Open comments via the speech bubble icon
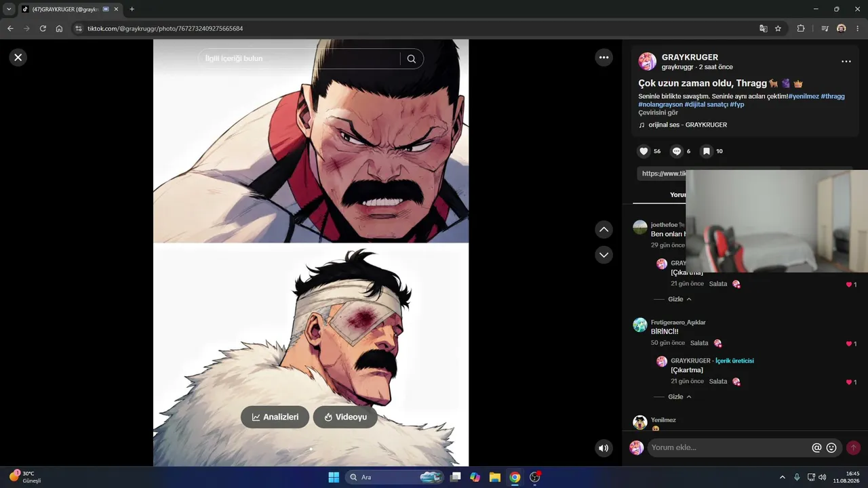Image resolution: width=868 pixels, height=488 pixels. tap(676, 151)
